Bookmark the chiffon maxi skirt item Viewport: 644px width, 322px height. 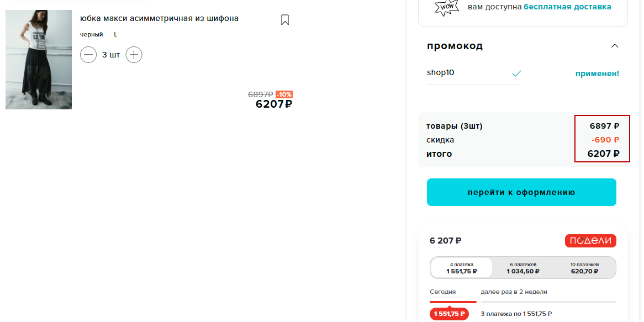click(x=285, y=20)
